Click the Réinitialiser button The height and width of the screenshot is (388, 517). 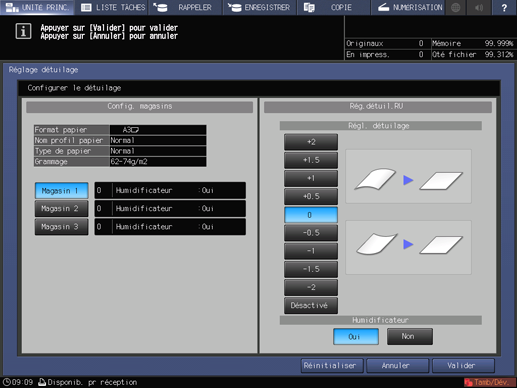pos(332,366)
